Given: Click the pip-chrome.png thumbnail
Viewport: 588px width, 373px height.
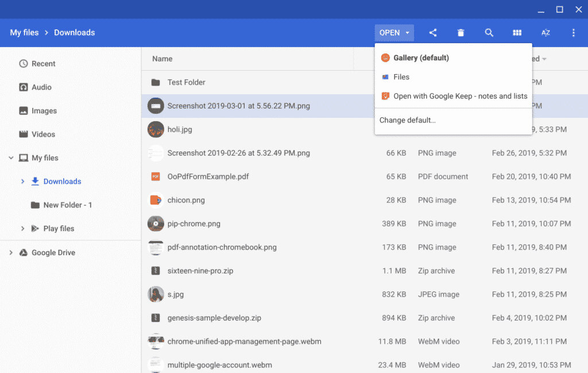Looking at the screenshot, I should 156,224.
